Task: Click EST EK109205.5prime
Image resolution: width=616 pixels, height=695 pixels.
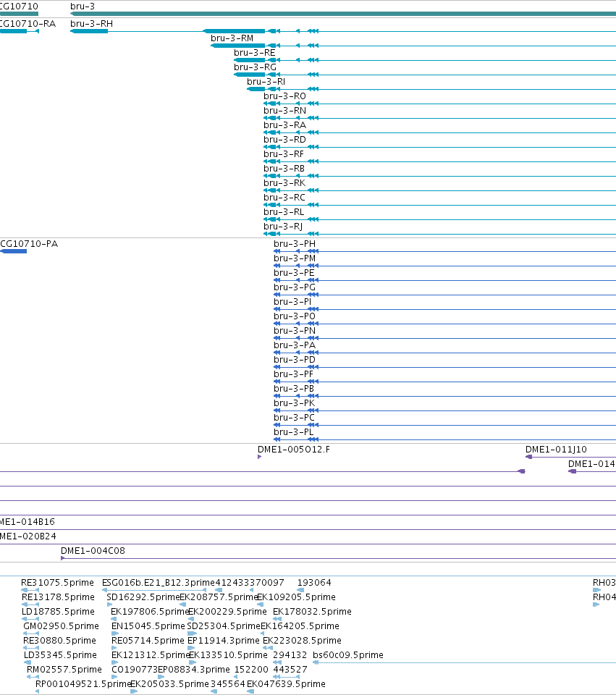Action: pos(296,597)
